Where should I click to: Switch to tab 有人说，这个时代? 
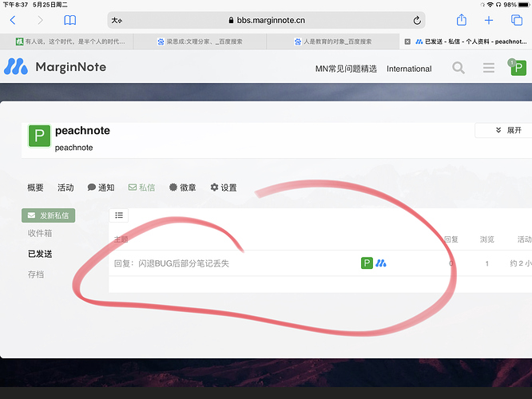coord(67,41)
